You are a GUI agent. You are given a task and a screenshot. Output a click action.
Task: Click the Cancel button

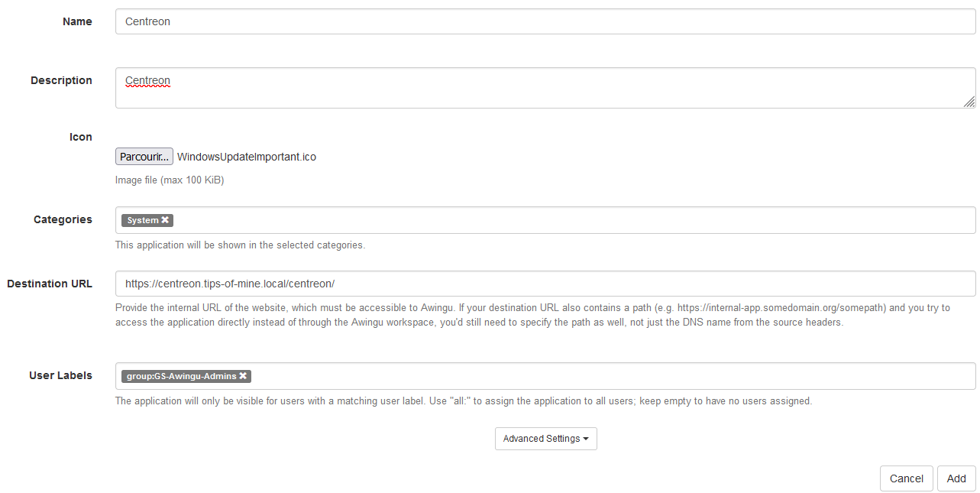[907, 478]
